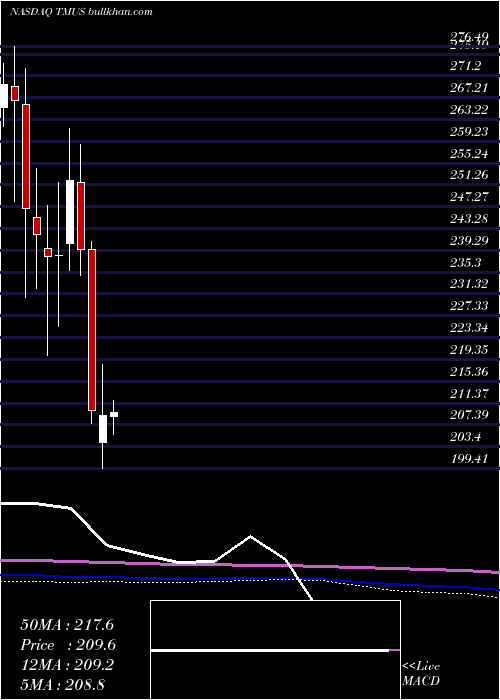
Task: Click the 227.33 price axis label
Action: [469, 306]
